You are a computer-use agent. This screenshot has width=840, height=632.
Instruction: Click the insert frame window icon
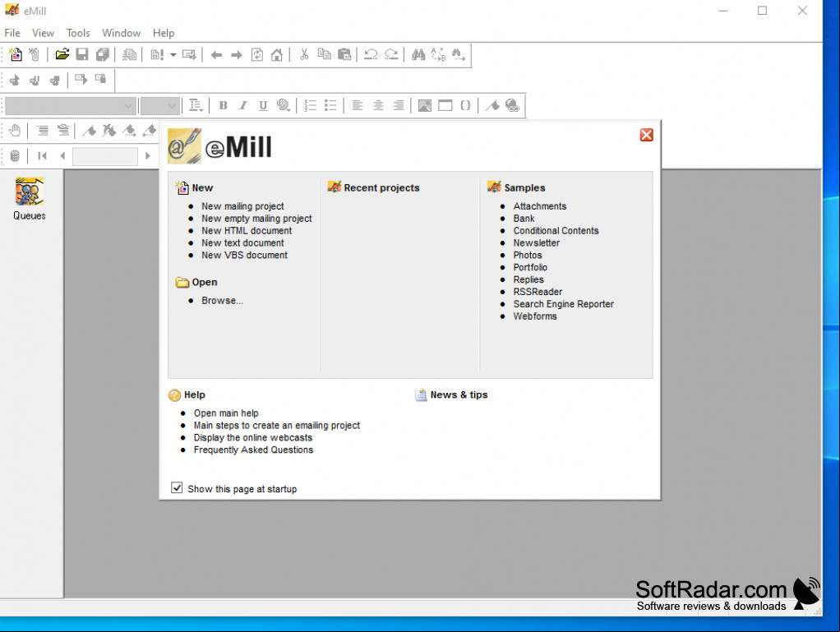pos(445,105)
